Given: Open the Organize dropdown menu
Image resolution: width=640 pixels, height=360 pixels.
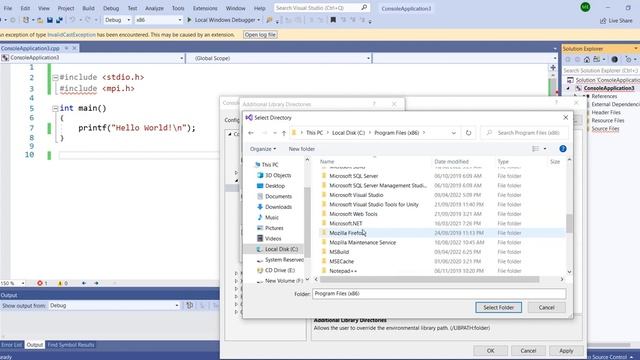Looking at the screenshot, I should pos(262,149).
